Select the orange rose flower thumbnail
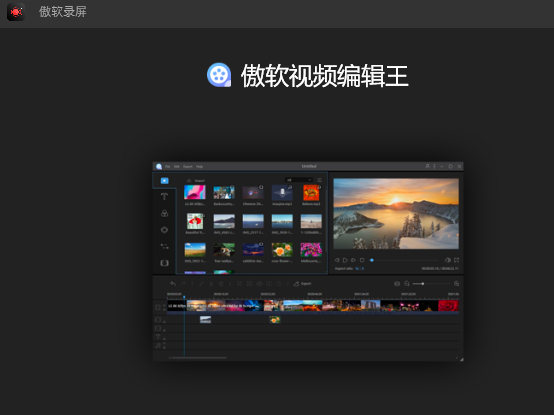554x415 pixels. [282, 250]
